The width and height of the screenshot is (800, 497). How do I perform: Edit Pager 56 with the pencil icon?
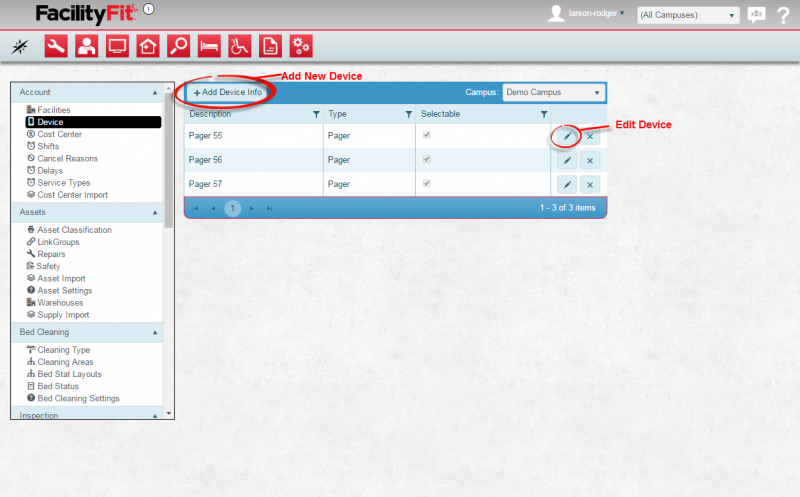click(567, 160)
